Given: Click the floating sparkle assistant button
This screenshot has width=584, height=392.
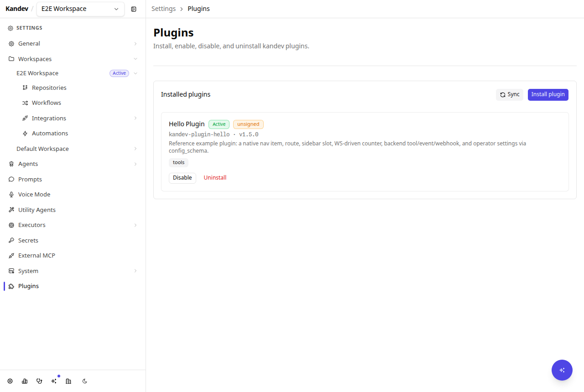Looking at the screenshot, I should pyautogui.click(x=562, y=370).
